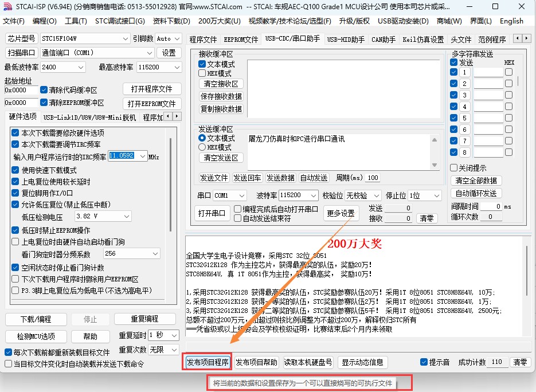The image size is (536, 392).
Task: Click the 间隔时间 ms input field
Action: tap(491, 206)
